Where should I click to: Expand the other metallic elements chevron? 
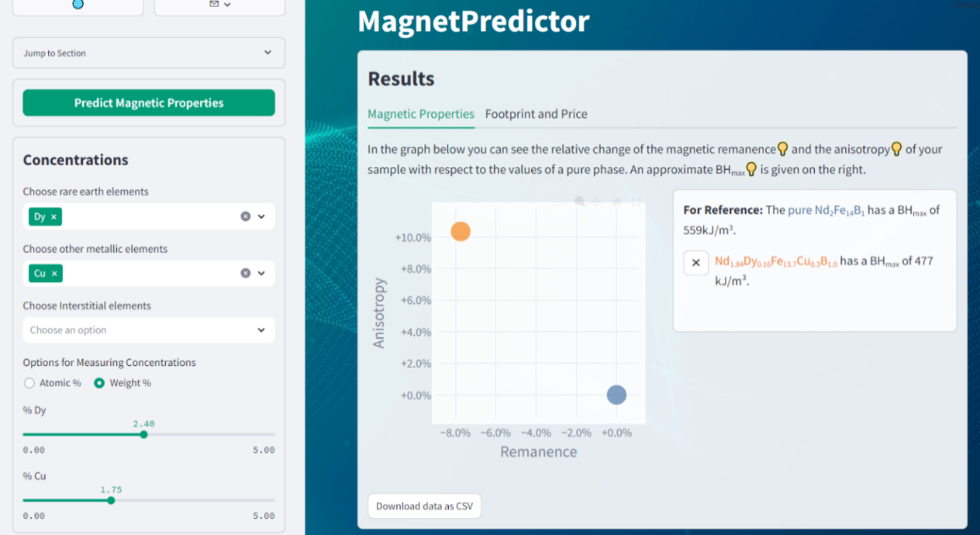[261, 273]
